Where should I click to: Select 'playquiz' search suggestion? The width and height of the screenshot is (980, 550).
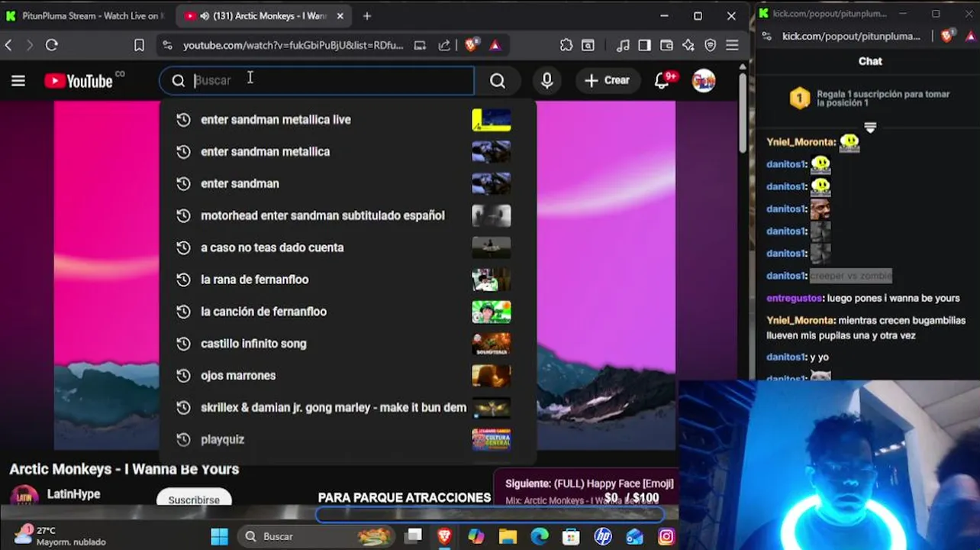click(347, 441)
